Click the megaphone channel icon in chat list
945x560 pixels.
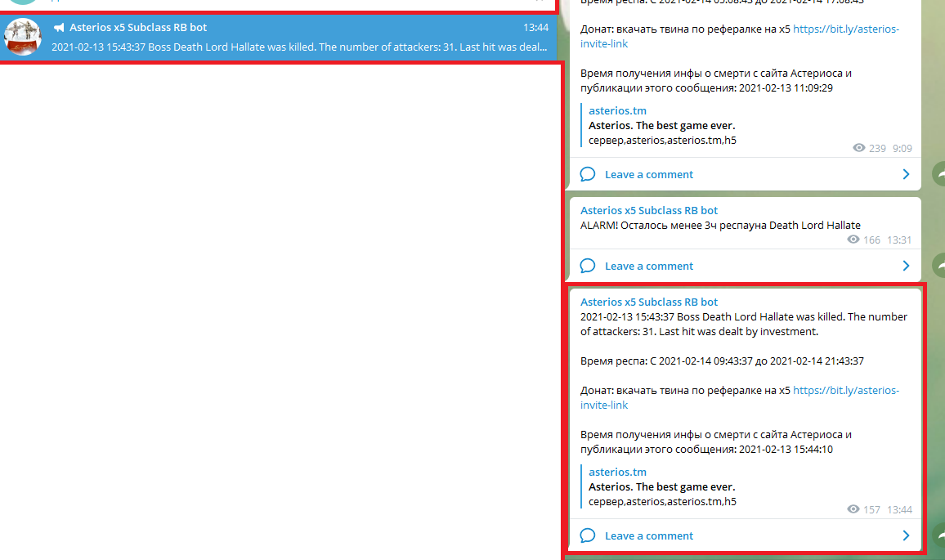pos(59,28)
